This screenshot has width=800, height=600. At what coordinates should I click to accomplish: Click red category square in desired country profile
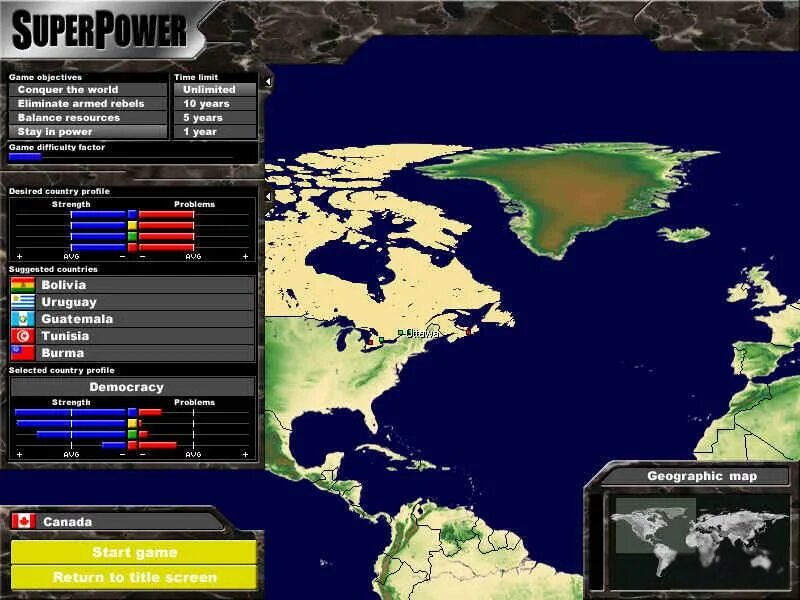pyautogui.click(x=132, y=247)
